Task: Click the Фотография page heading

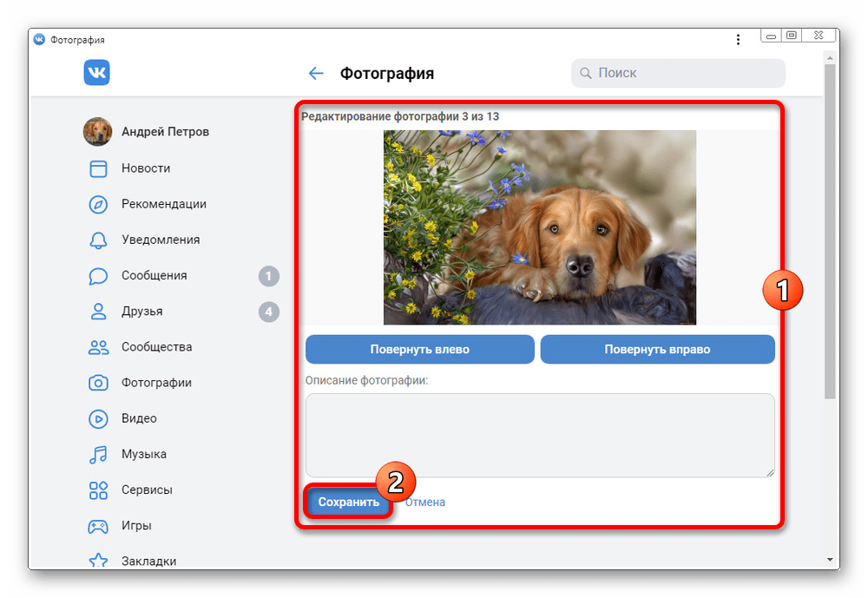Action: click(x=387, y=73)
